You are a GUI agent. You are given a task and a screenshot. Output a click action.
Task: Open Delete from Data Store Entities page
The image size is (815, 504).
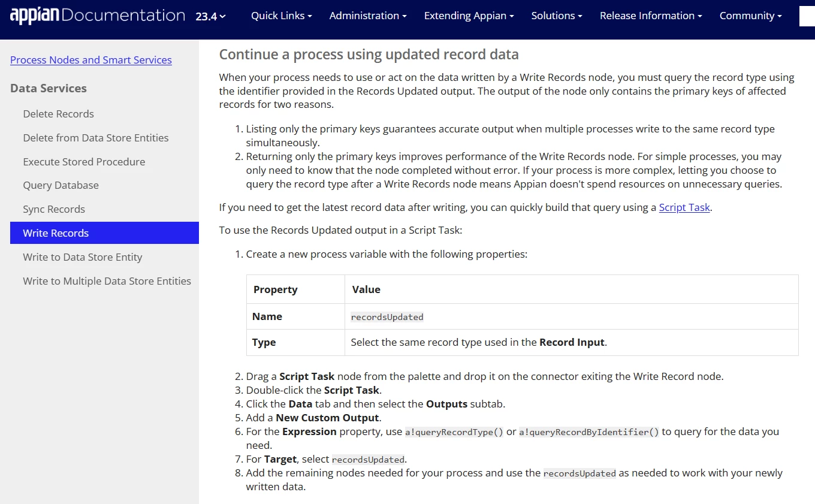pos(96,138)
